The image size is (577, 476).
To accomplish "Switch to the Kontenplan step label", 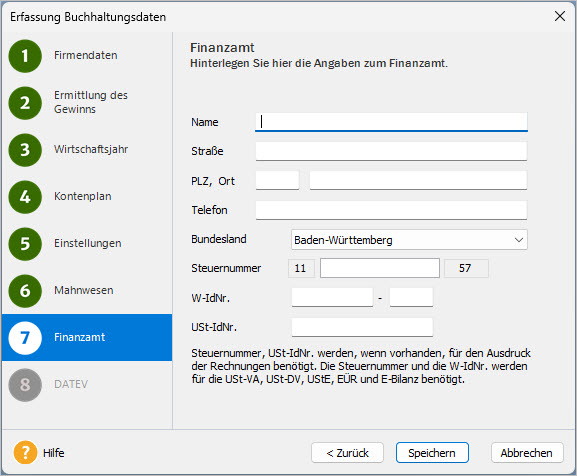I will click(82, 196).
